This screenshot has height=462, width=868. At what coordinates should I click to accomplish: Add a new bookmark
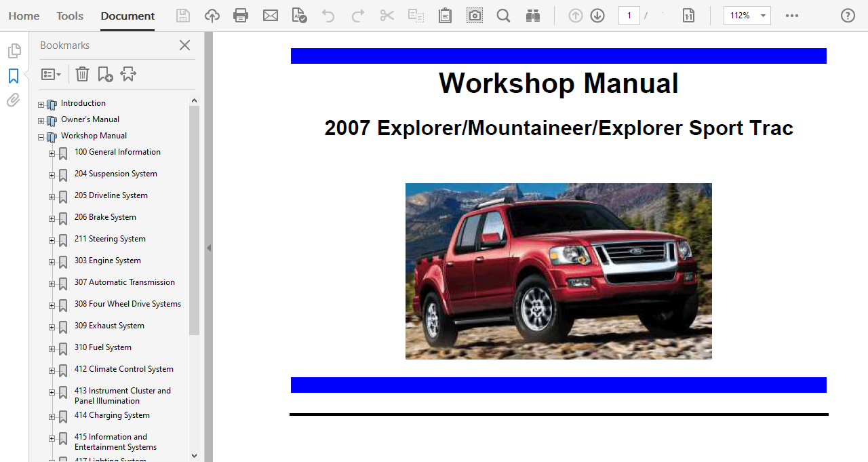[x=105, y=74]
